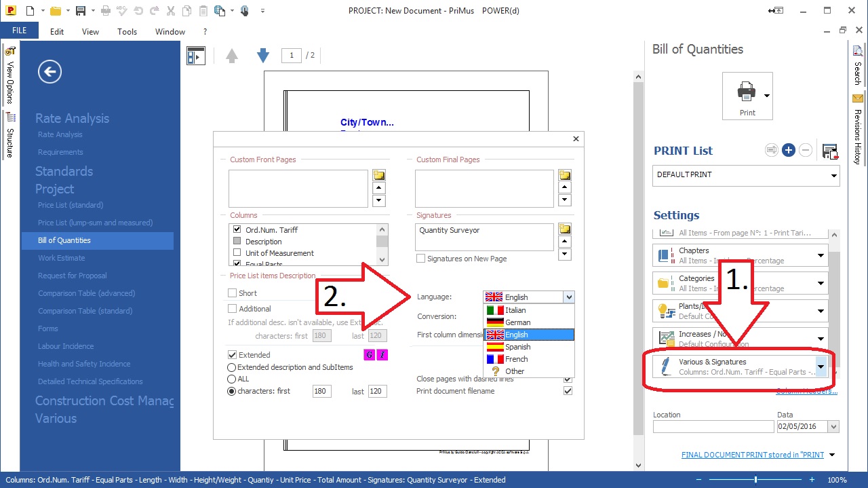Open the FILE menu
Image resolution: width=868 pixels, height=488 pixels.
pos(19,31)
